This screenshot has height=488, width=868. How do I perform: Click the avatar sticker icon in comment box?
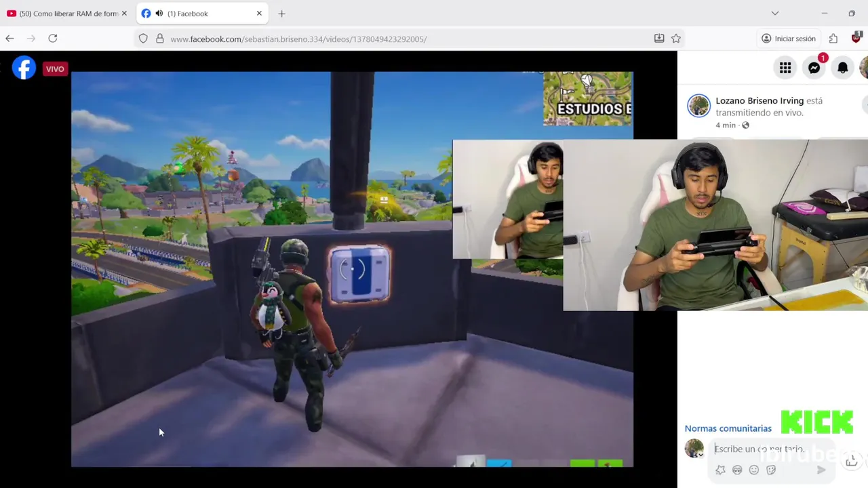[x=737, y=470]
